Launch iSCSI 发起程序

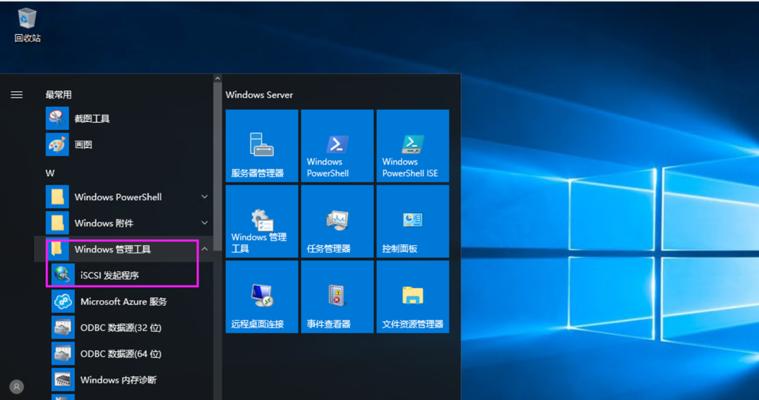[x=131, y=275]
